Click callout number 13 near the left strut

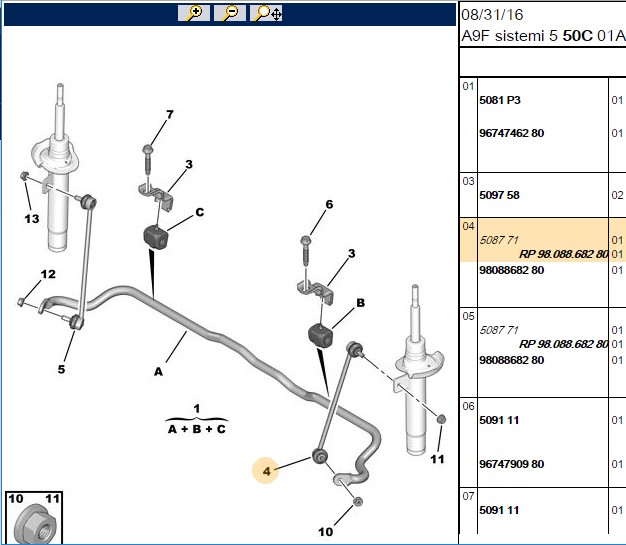click(32, 219)
